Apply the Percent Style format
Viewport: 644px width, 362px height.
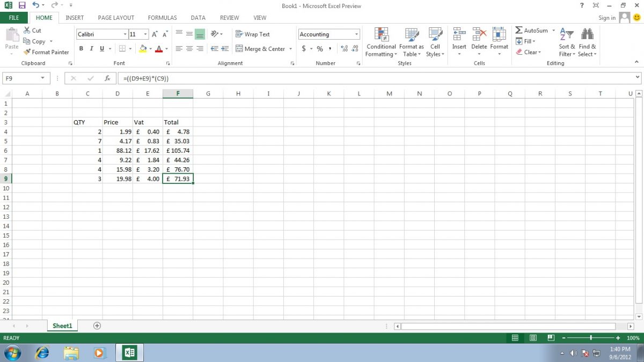click(x=319, y=48)
